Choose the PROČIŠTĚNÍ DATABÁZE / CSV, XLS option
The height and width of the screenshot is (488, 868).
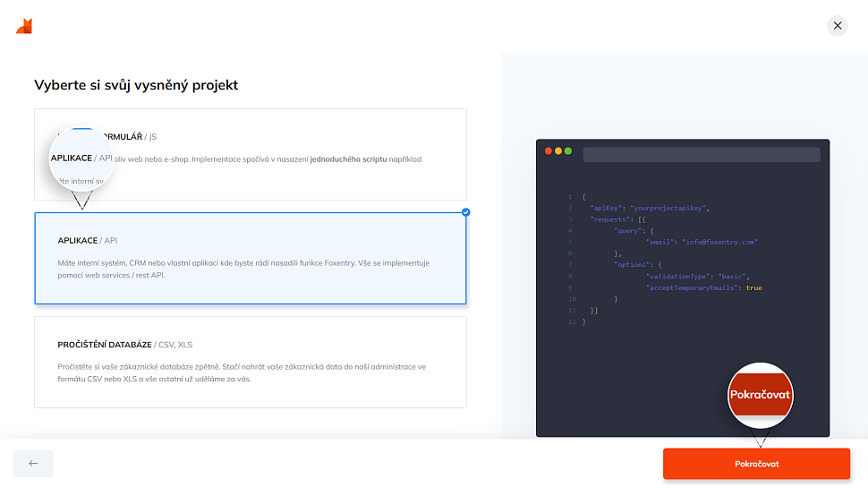tap(250, 362)
